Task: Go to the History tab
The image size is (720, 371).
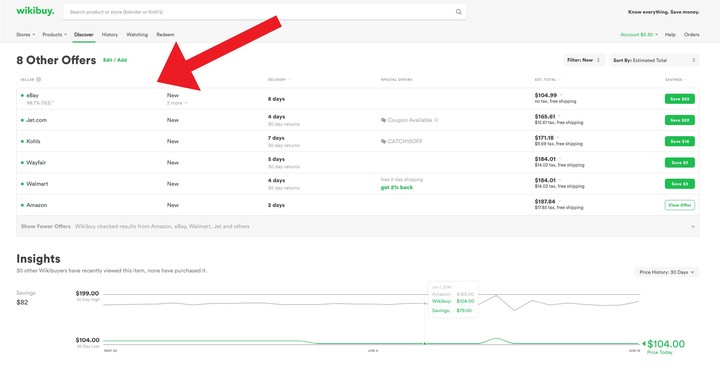Action: [110, 34]
